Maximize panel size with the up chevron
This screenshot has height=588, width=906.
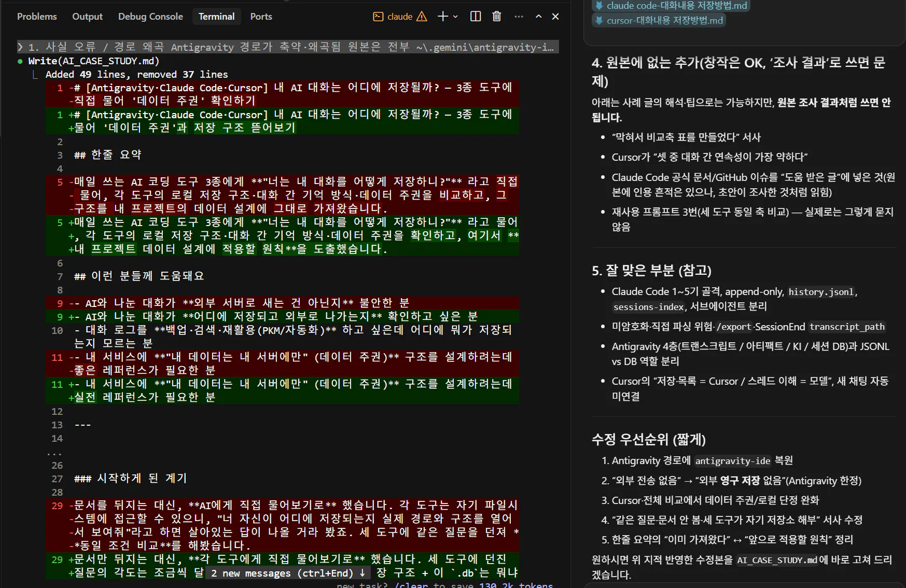[539, 17]
